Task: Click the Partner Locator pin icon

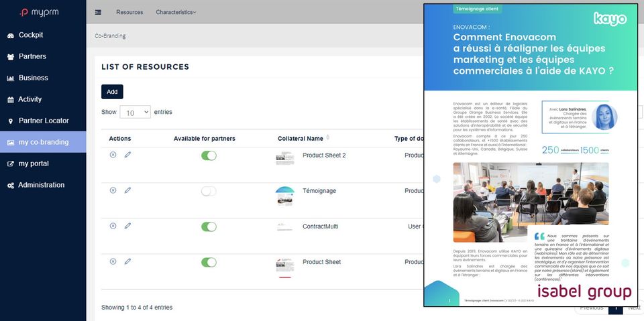Action: click(x=11, y=121)
